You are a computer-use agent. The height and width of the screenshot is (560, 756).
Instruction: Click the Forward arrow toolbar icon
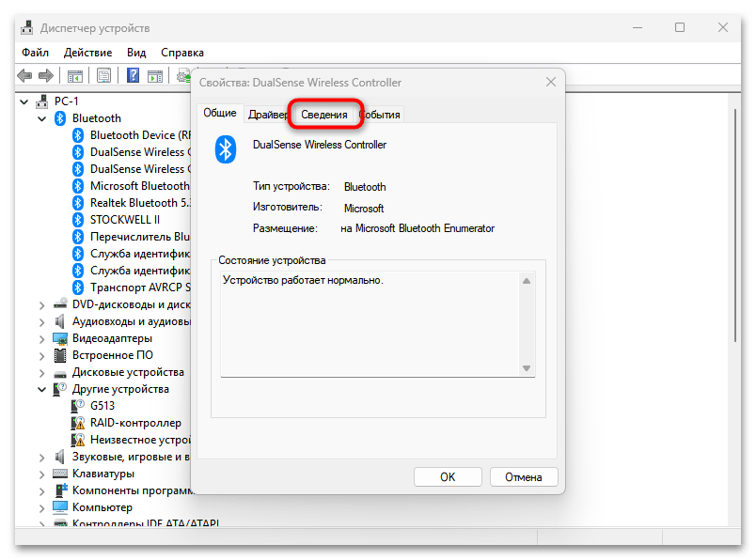click(x=46, y=76)
